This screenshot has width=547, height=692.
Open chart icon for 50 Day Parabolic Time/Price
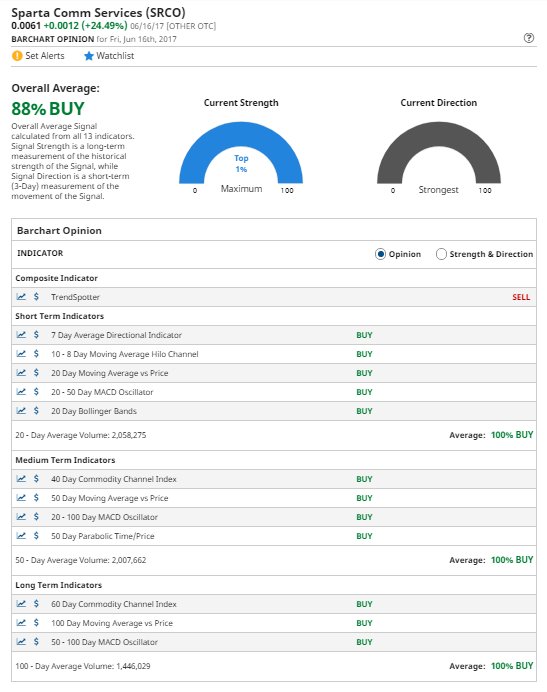point(21,535)
